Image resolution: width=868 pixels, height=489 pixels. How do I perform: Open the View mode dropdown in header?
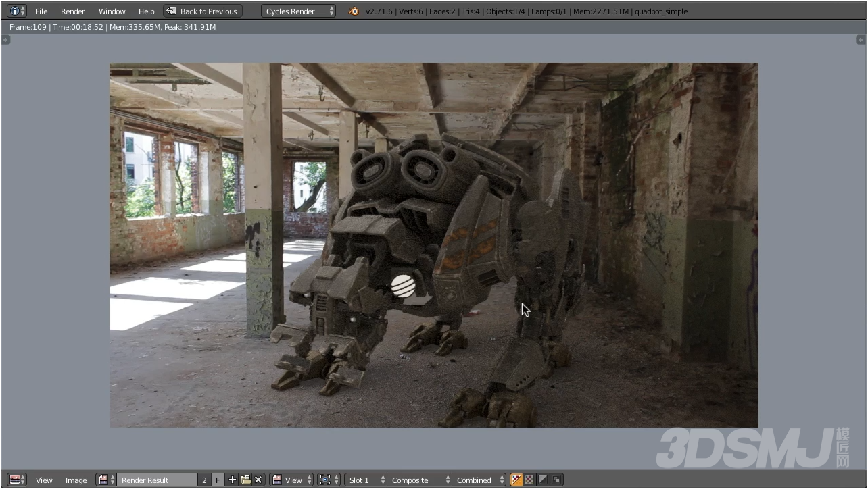pos(291,480)
